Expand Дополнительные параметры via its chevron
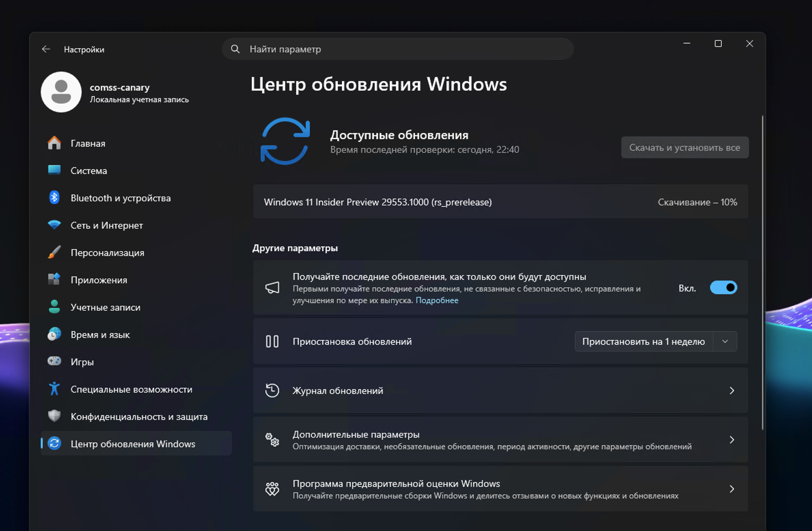The height and width of the screenshot is (531, 812). (x=732, y=440)
